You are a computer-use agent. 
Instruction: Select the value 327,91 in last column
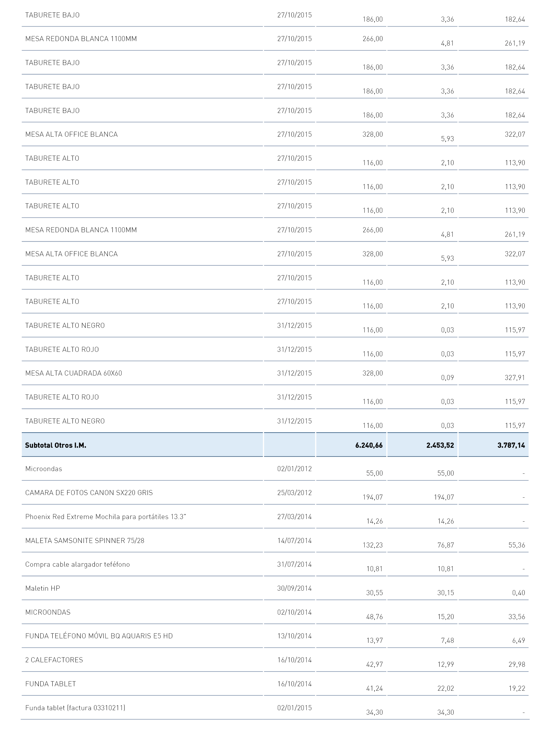click(x=515, y=378)
